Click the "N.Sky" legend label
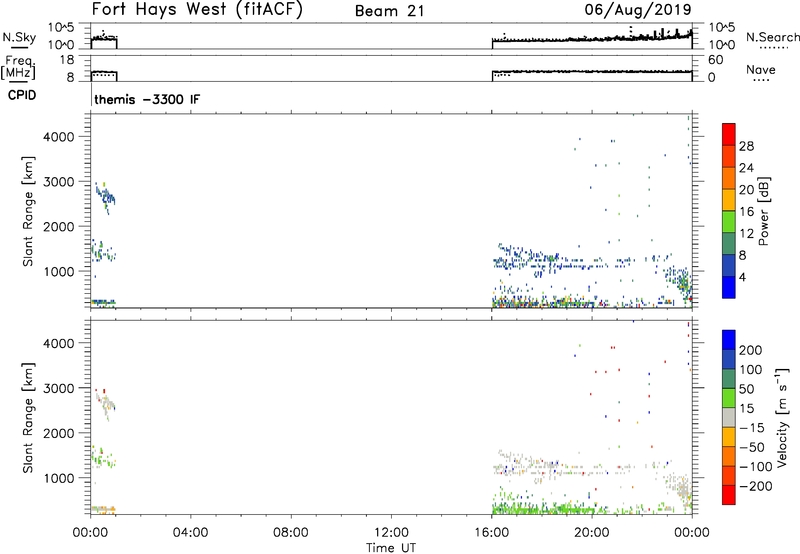The height and width of the screenshot is (554, 800). pyautogui.click(x=19, y=37)
